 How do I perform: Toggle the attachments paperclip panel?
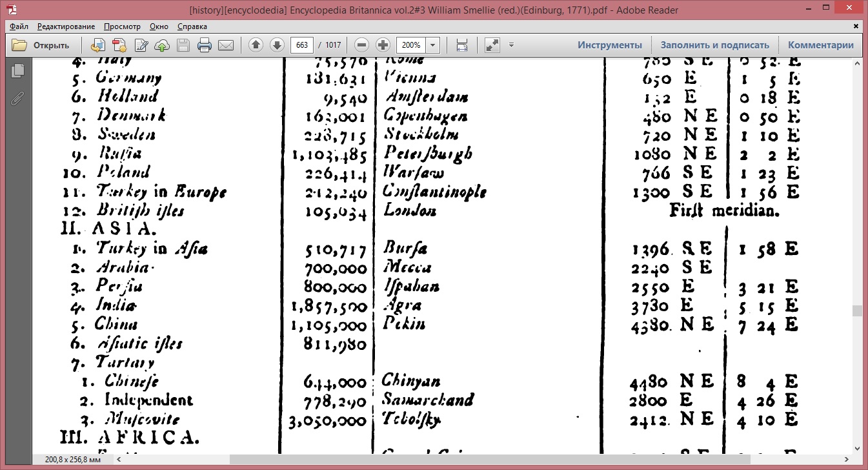point(17,98)
